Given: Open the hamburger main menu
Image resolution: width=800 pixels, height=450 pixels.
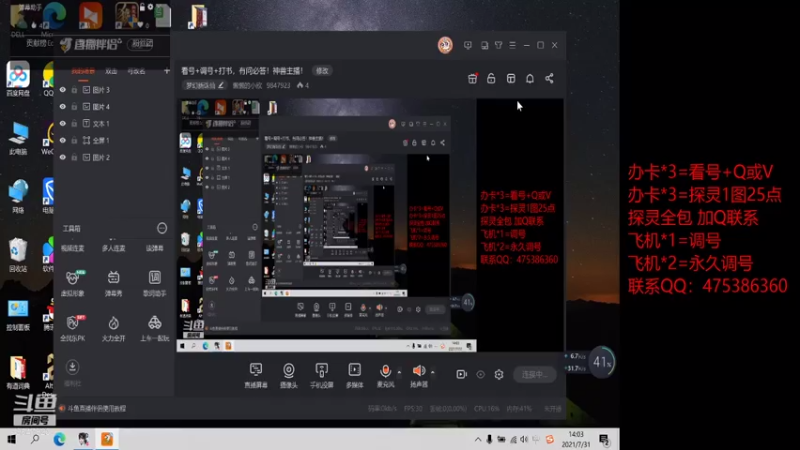Looking at the screenshot, I should point(512,45).
